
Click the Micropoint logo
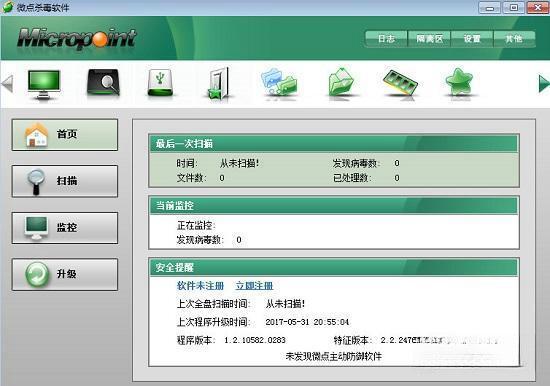coord(77,39)
